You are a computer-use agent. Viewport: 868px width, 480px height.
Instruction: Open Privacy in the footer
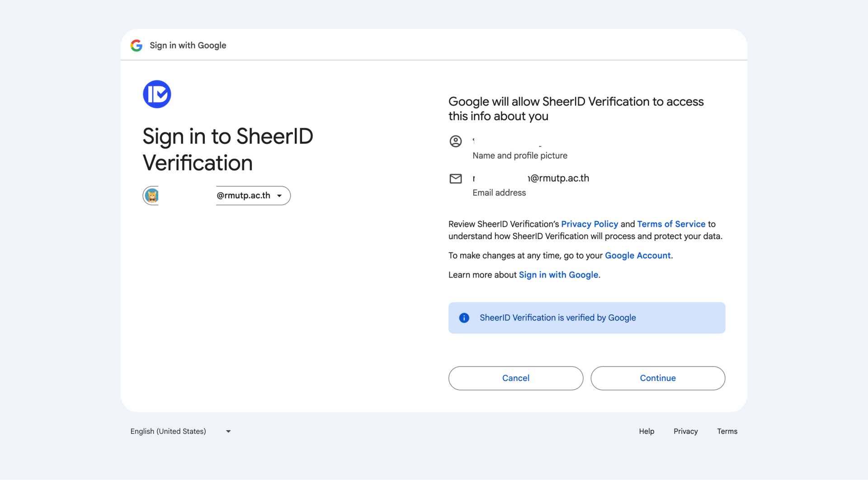(685, 431)
